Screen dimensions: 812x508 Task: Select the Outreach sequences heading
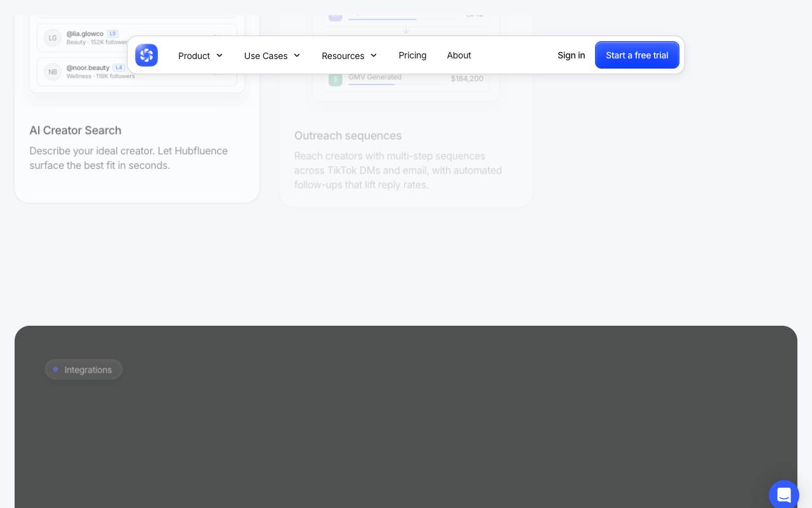pos(348,136)
